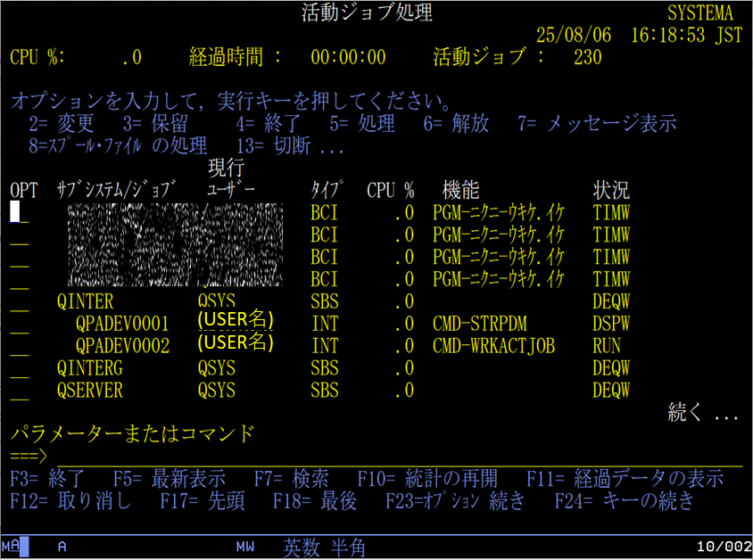Click CMD-WRKACTJOB function text
The image size is (753, 560).
[x=493, y=346]
